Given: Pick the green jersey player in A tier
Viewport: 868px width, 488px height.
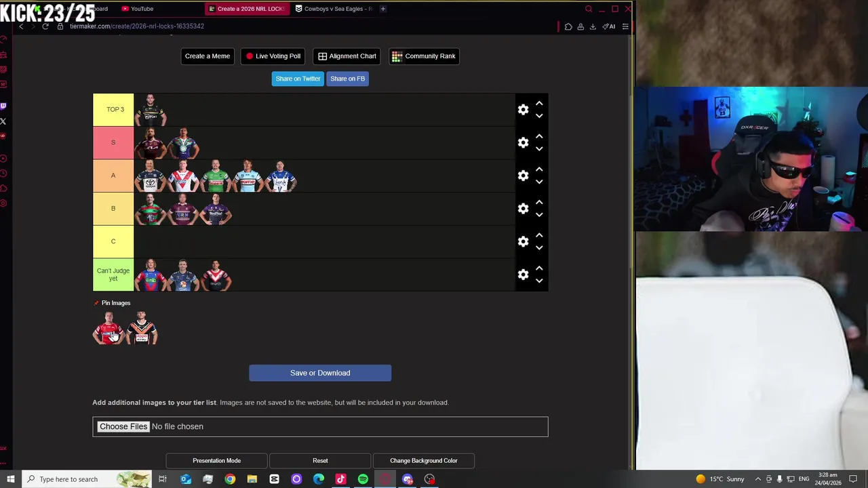Looking at the screenshot, I should pos(216,176).
